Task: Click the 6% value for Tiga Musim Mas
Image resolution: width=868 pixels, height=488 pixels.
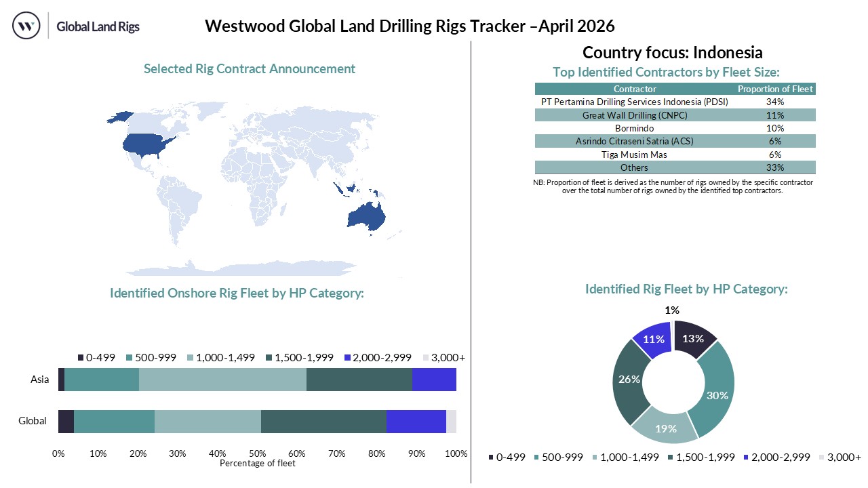Action: [776, 155]
